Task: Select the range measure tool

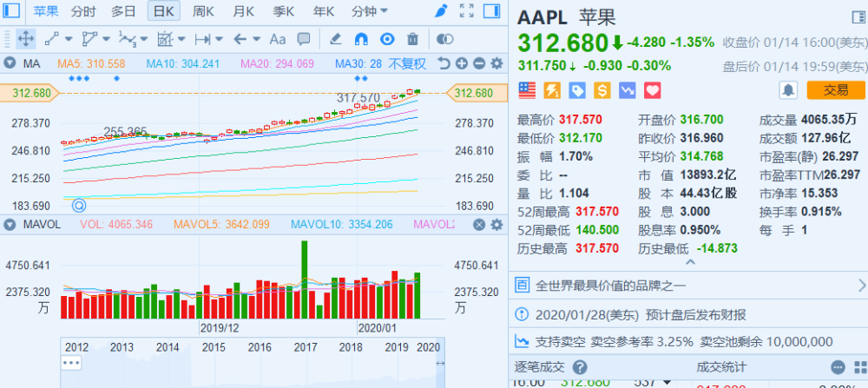Action: [x=202, y=39]
